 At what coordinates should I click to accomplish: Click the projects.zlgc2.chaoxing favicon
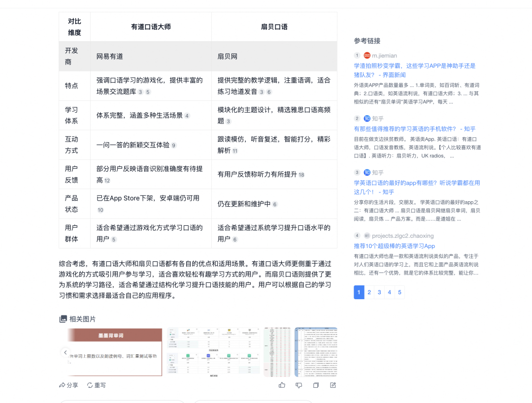367,236
